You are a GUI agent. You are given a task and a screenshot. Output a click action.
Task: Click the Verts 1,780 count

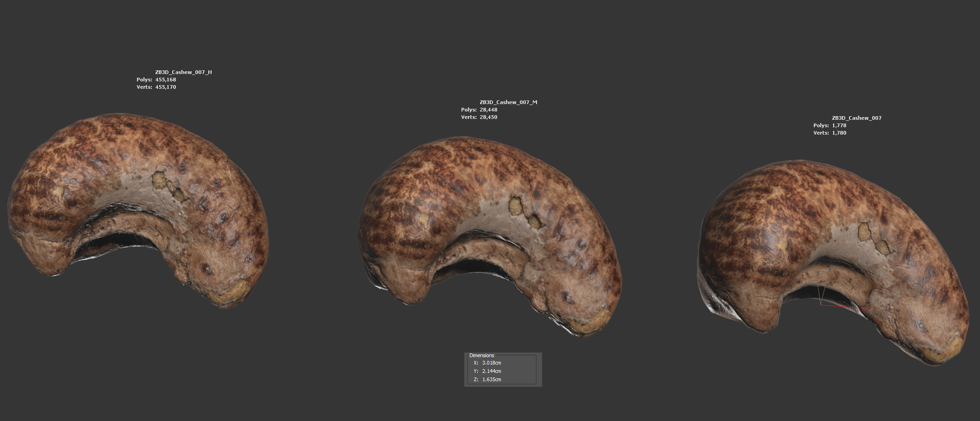(839, 133)
